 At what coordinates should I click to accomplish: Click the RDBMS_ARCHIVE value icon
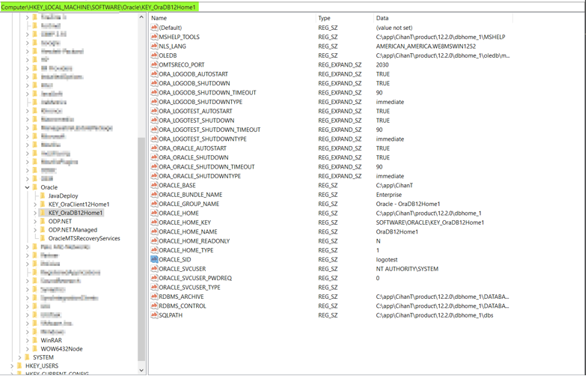point(154,297)
